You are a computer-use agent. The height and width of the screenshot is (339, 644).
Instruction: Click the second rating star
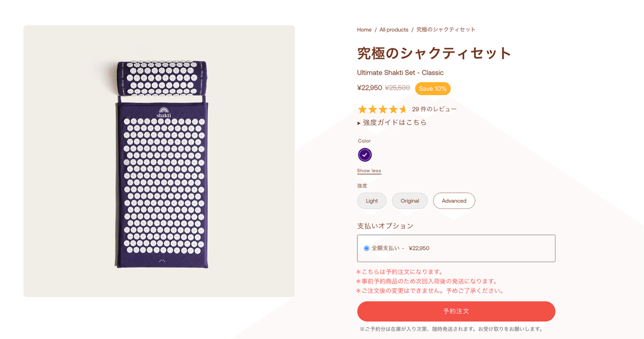pyautogui.click(x=372, y=109)
